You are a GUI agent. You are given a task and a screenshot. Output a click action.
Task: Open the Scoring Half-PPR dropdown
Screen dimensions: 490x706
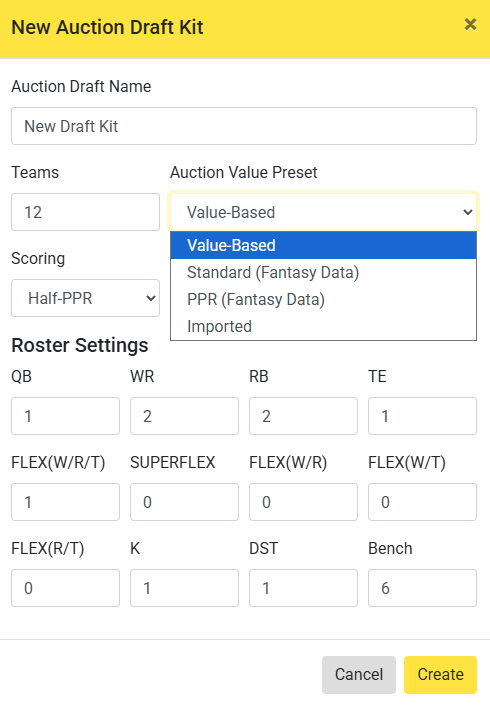(x=86, y=298)
